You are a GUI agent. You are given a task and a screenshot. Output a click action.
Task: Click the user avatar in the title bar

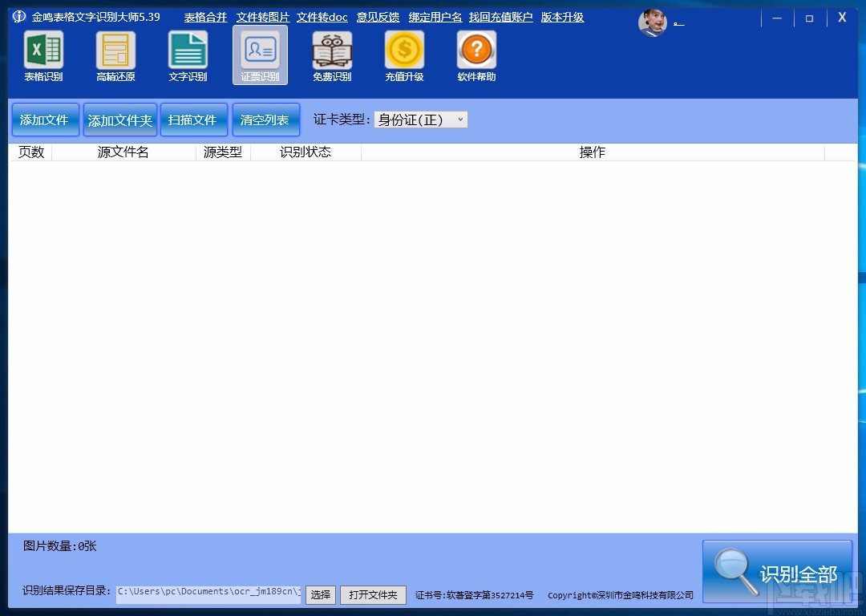[x=654, y=22]
